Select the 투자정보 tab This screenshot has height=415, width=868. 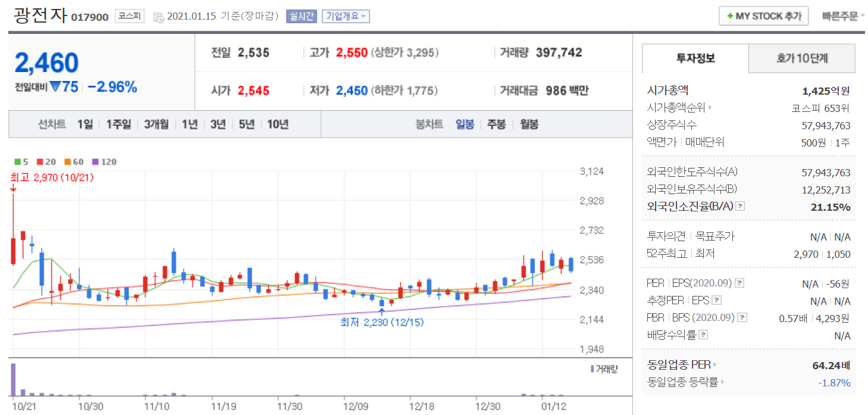695,58
